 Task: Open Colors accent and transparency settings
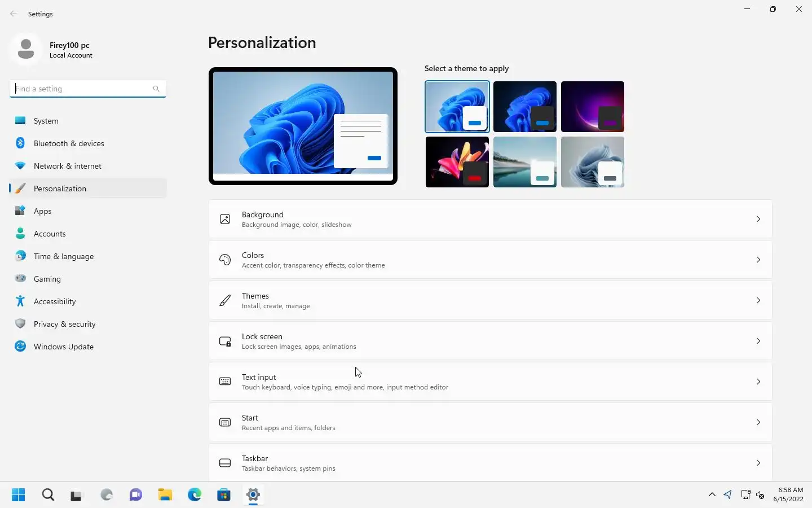(490, 260)
